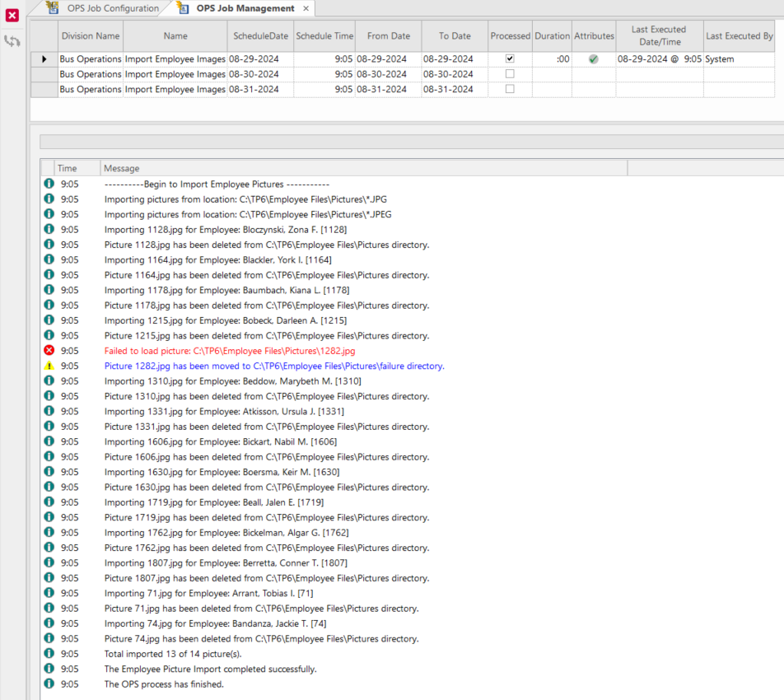This screenshot has width=784, height=700.
Task: Click the red error icon for failed picture
Action: [x=49, y=351]
